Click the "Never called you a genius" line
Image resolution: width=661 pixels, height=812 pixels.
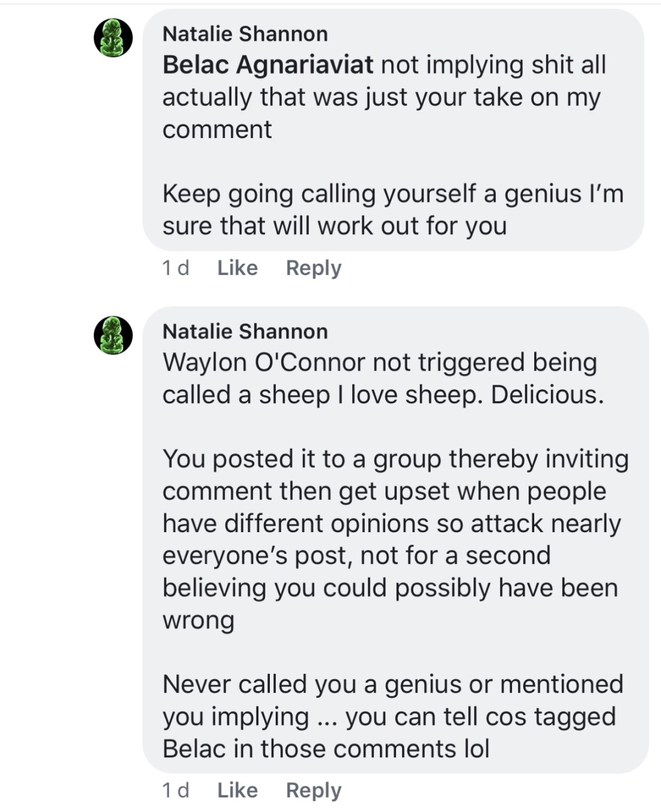(x=393, y=685)
